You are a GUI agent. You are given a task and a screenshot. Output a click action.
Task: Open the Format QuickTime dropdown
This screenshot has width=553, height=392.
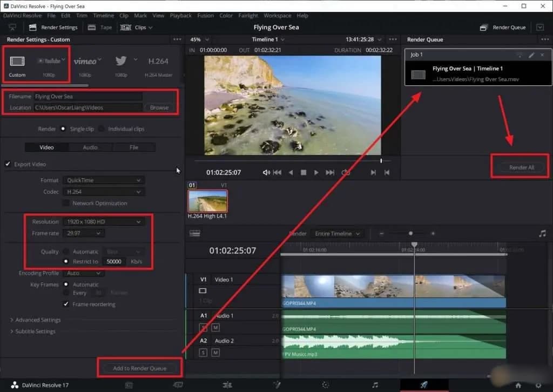point(103,180)
